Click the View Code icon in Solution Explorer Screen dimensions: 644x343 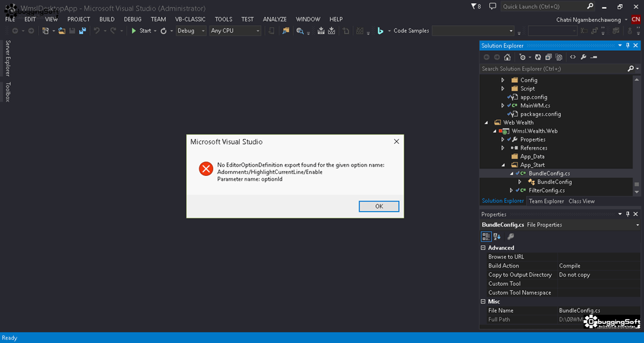pos(573,57)
